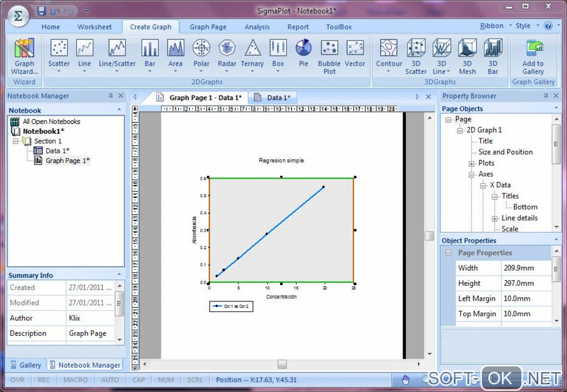Open the Scatter graph dropdown arrow

point(58,71)
